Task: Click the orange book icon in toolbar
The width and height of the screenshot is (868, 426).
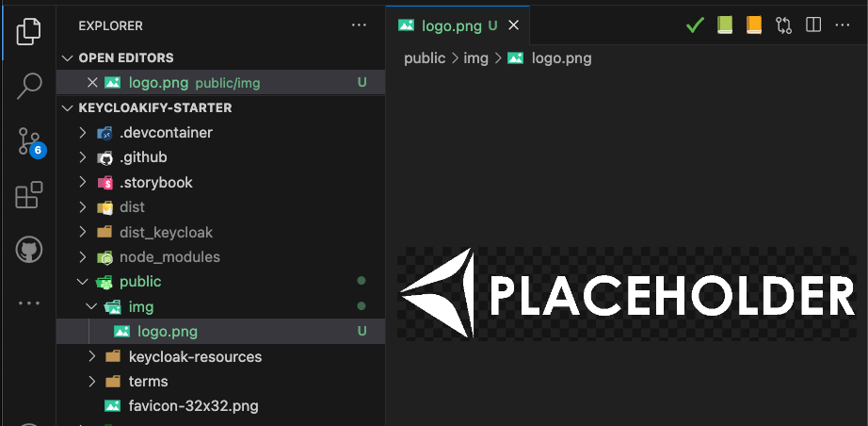Action: pyautogui.click(x=753, y=25)
